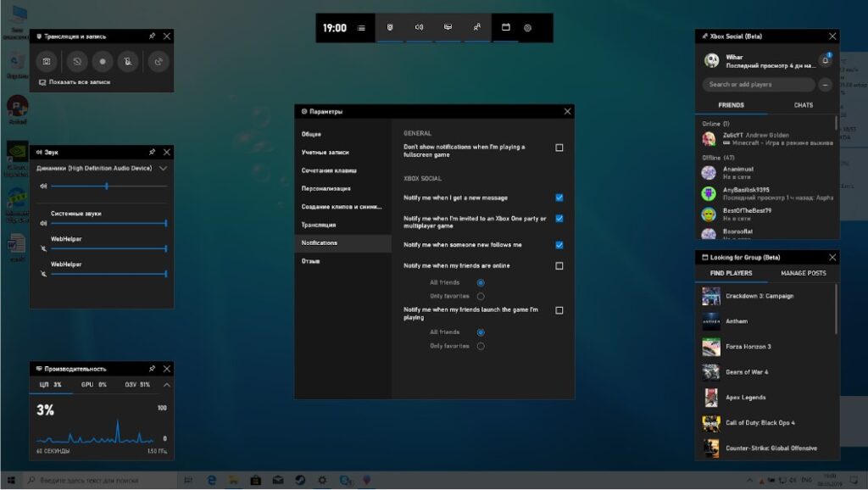The height and width of the screenshot is (490, 868).
Task: Click the button beside Search or add players
Action: tap(826, 85)
